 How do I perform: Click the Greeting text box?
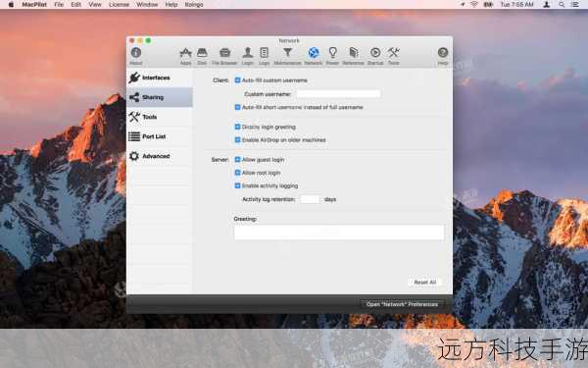pyautogui.click(x=339, y=232)
